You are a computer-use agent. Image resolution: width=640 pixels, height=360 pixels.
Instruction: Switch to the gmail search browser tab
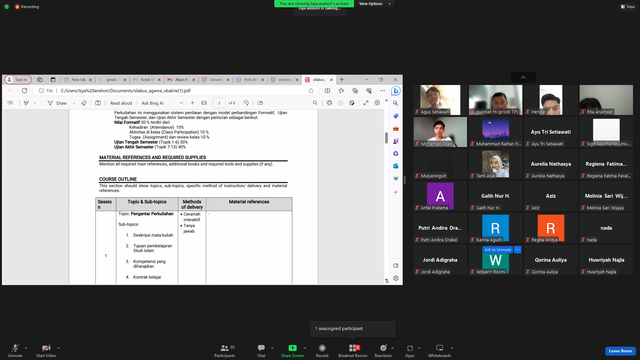coord(111,80)
